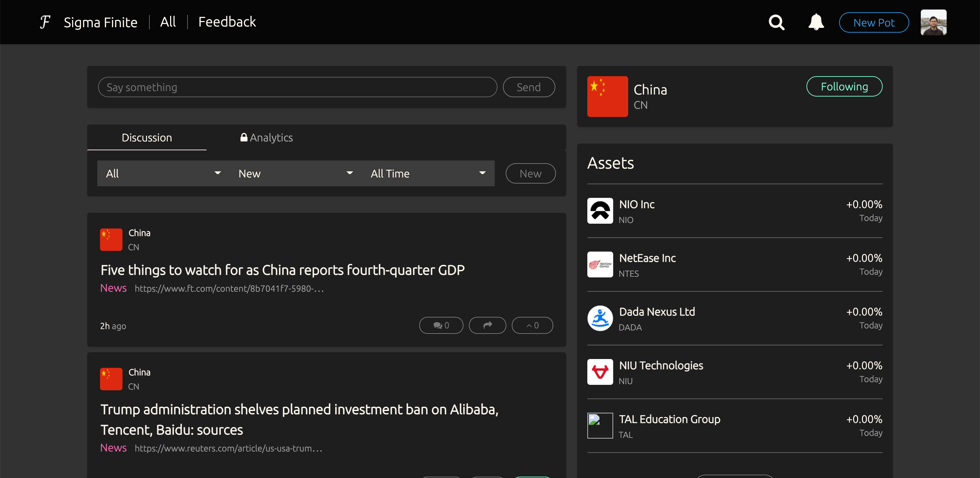Click the Send button

(528, 87)
